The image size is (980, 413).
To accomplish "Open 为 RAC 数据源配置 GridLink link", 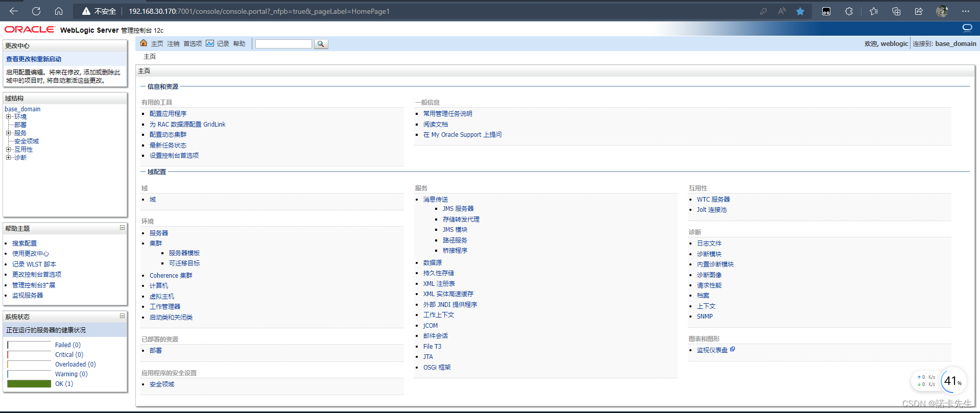I will [187, 125].
